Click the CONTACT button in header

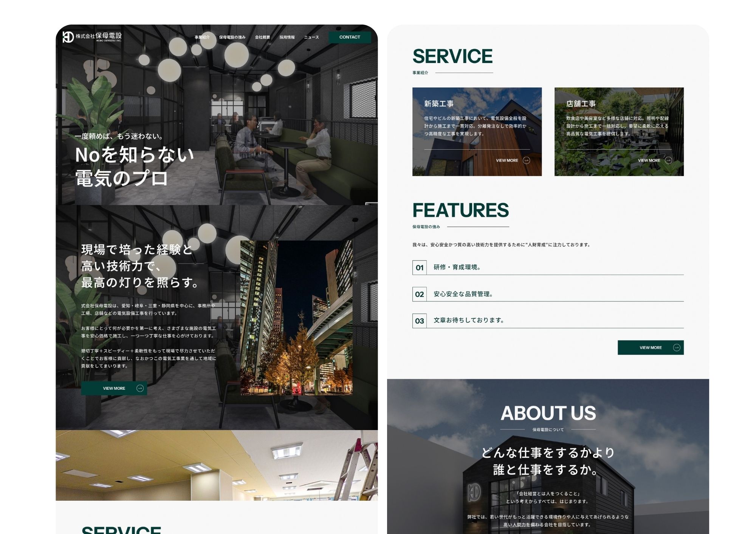coord(350,37)
